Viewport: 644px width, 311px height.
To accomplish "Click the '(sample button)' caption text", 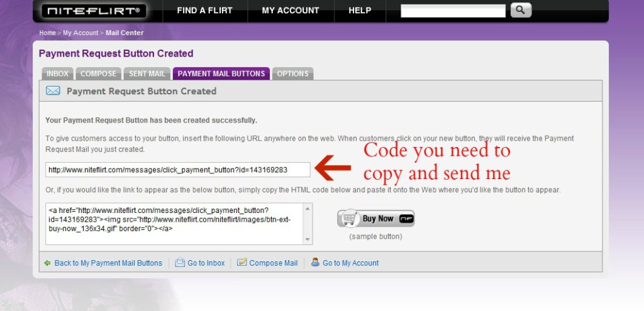I will click(x=376, y=237).
